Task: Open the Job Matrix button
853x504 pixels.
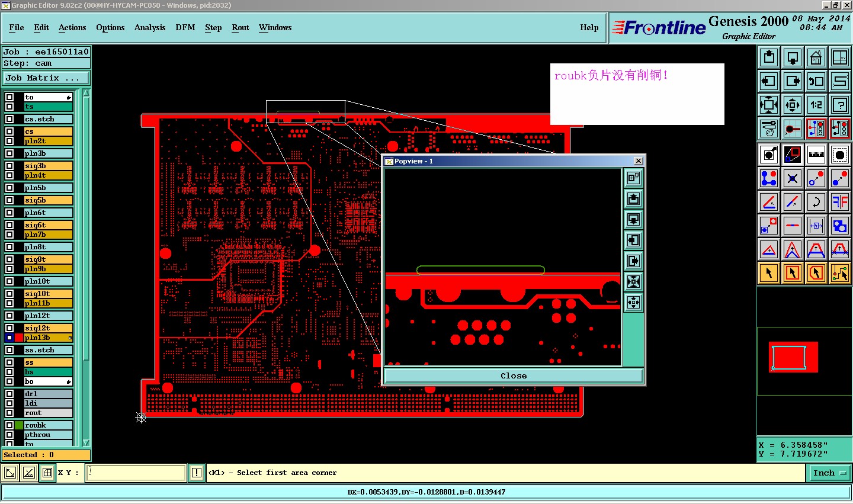Action: [x=46, y=78]
